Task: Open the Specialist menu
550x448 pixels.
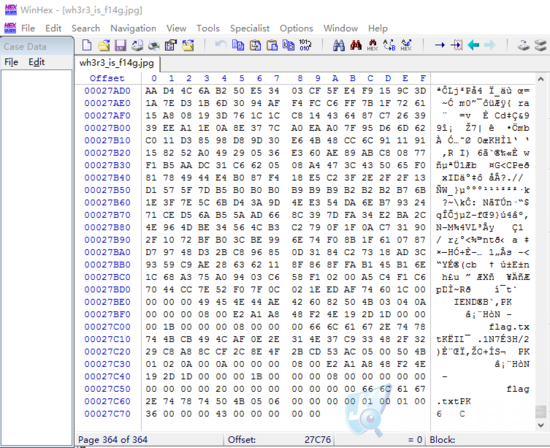Action: click(x=250, y=28)
